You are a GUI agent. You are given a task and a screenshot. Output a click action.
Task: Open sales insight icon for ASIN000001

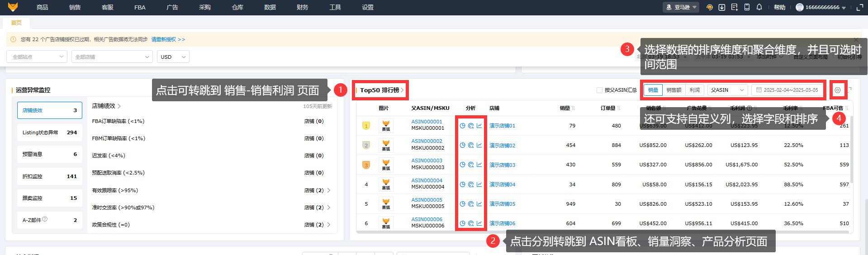click(x=471, y=126)
